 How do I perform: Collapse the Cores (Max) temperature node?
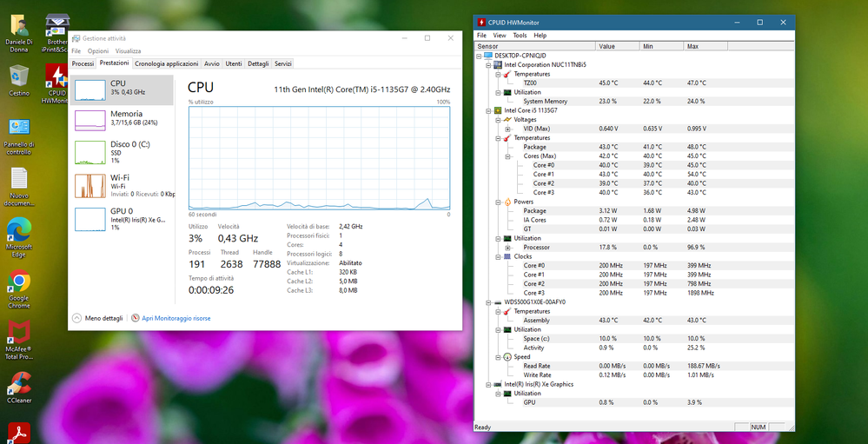[x=507, y=156]
